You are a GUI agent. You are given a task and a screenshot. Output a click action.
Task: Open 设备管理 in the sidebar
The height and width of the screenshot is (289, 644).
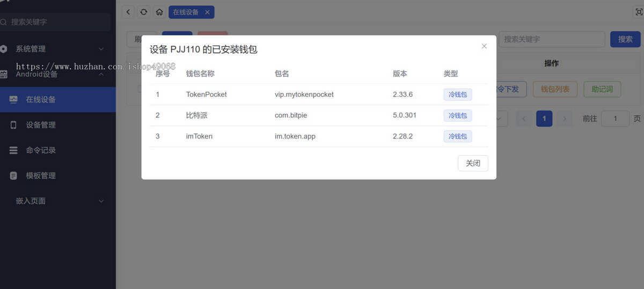coord(58,125)
